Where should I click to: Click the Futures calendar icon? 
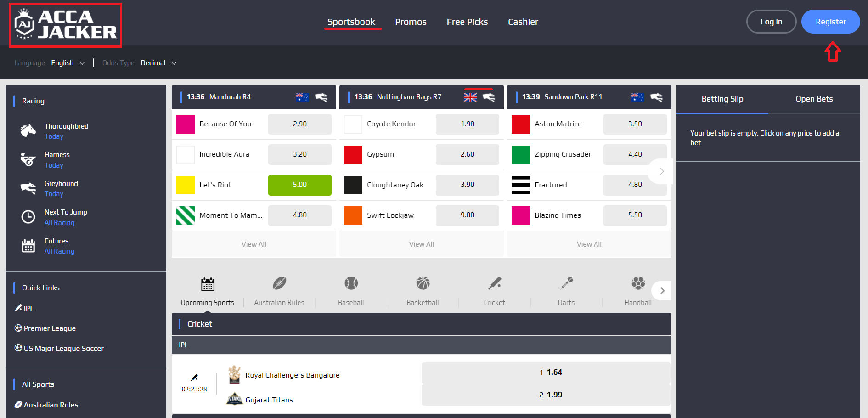coord(28,246)
